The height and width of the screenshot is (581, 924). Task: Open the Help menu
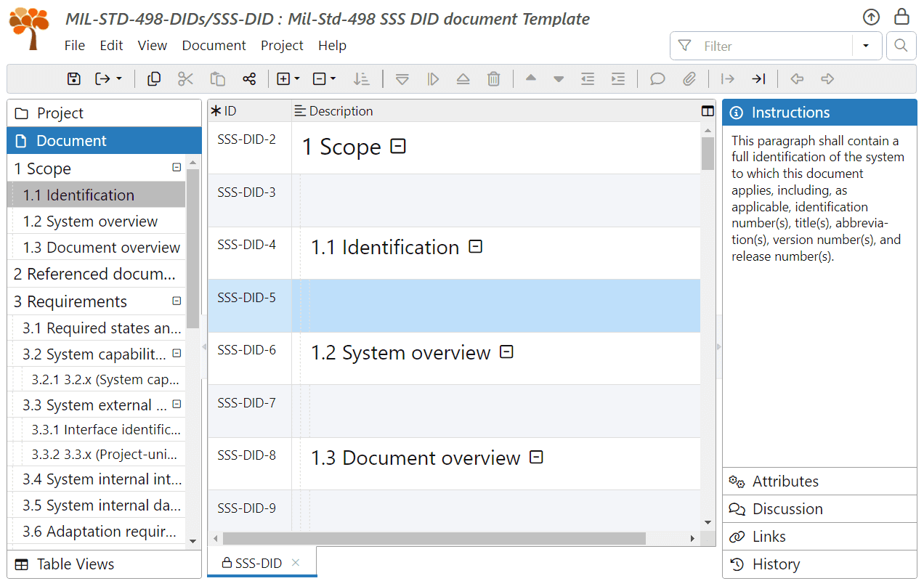tap(332, 46)
